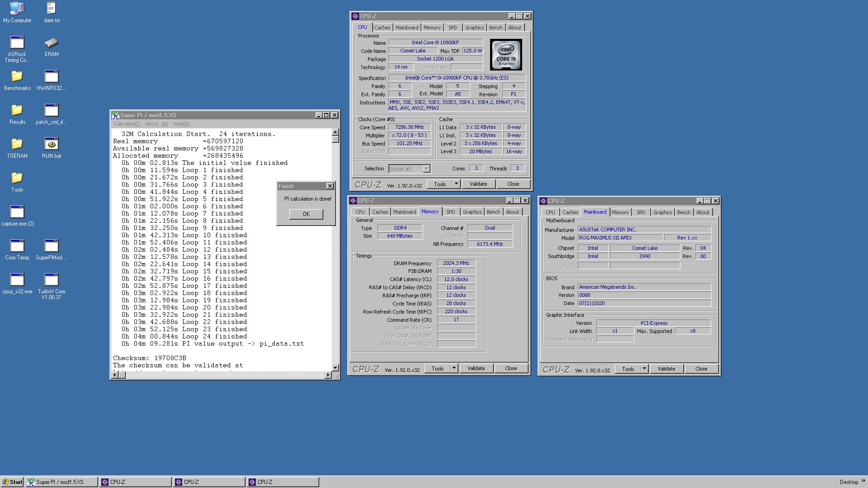Screen dimensions: 868x488
Task: Open date.txt file icon
Action: (x=52, y=12)
